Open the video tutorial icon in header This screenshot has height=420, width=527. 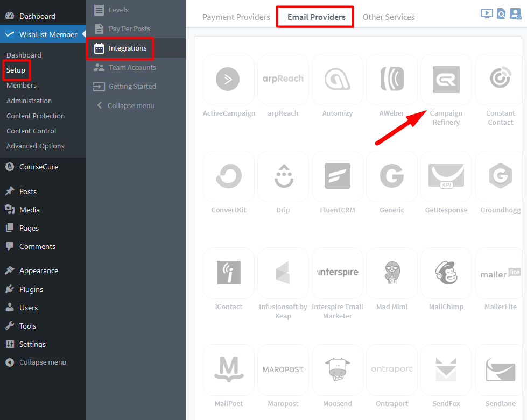click(487, 13)
